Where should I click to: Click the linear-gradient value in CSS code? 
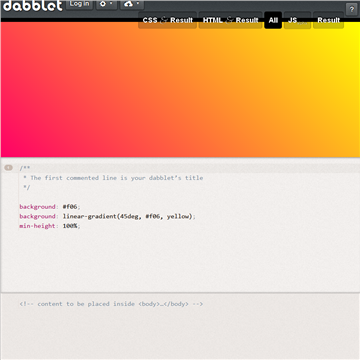point(128,216)
